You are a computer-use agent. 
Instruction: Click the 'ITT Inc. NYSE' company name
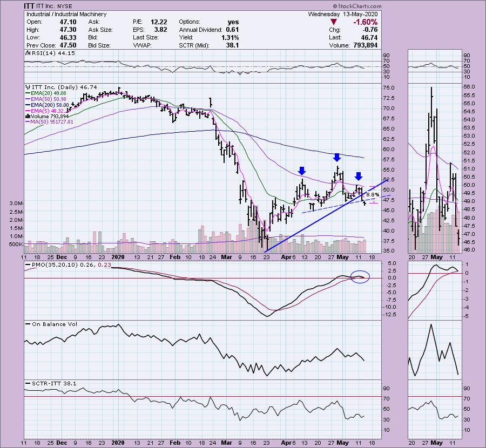pyautogui.click(x=54, y=6)
